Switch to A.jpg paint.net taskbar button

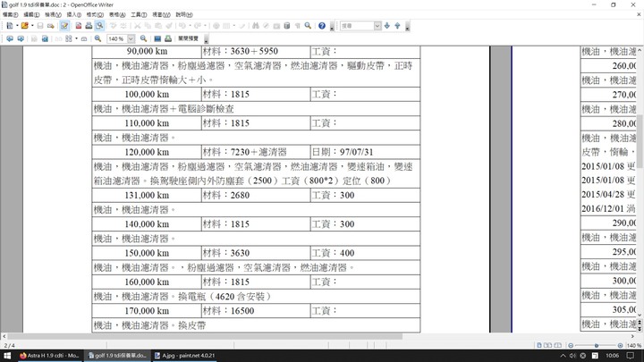coord(184,356)
